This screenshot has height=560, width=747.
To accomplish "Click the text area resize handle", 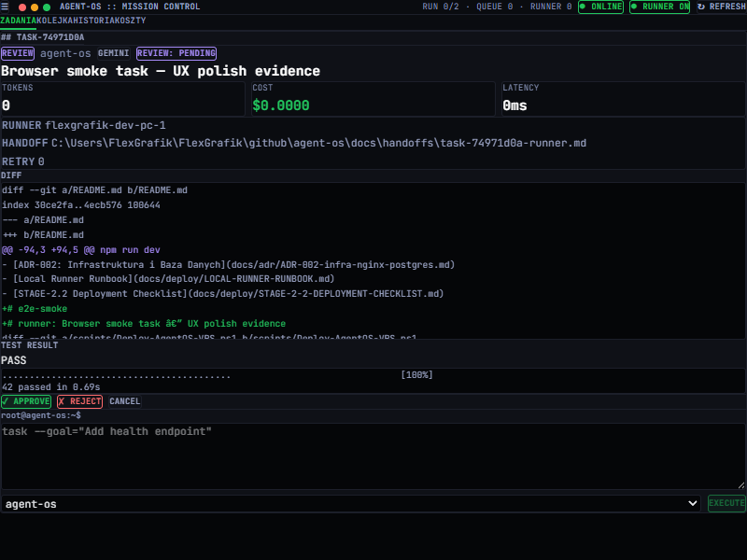I will point(741,485).
